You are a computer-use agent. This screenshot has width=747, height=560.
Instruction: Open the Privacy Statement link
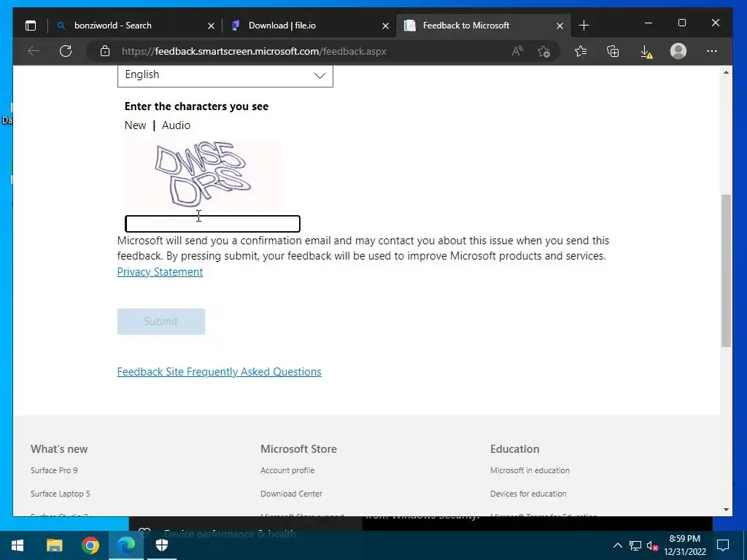pos(160,272)
